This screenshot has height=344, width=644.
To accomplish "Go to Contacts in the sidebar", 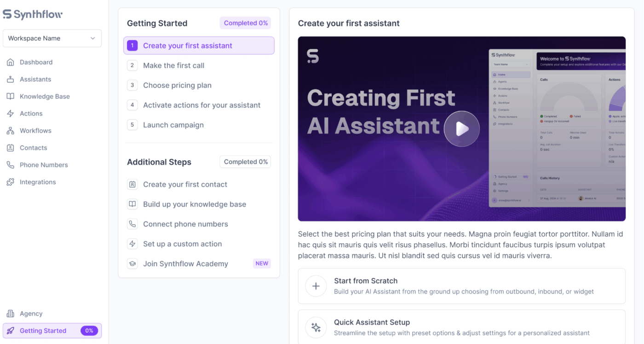I will coord(33,148).
